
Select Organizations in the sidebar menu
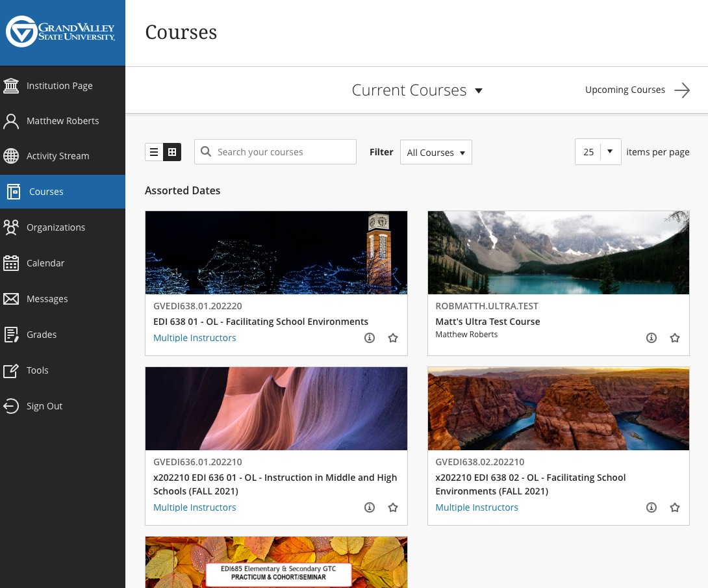(x=56, y=227)
